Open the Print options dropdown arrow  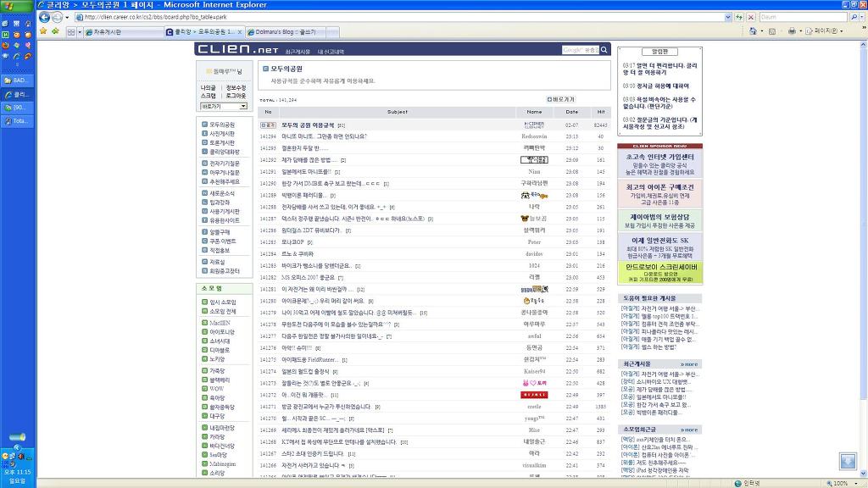coord(800,31)
